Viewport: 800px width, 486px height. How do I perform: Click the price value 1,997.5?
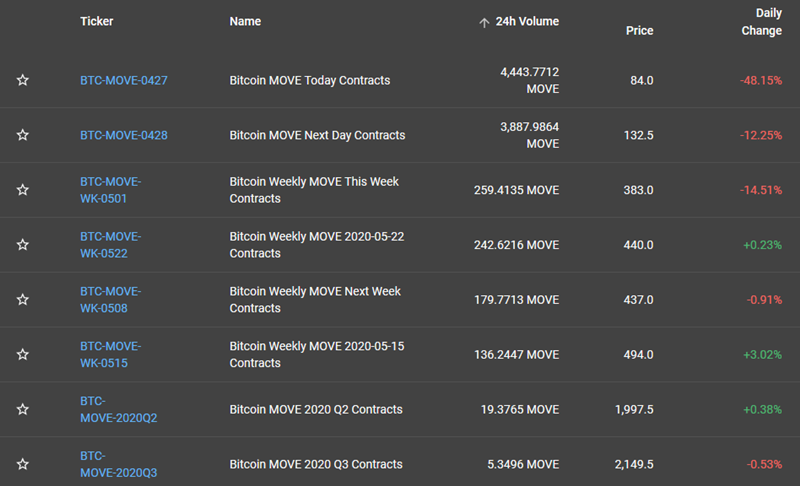(634, 410)
